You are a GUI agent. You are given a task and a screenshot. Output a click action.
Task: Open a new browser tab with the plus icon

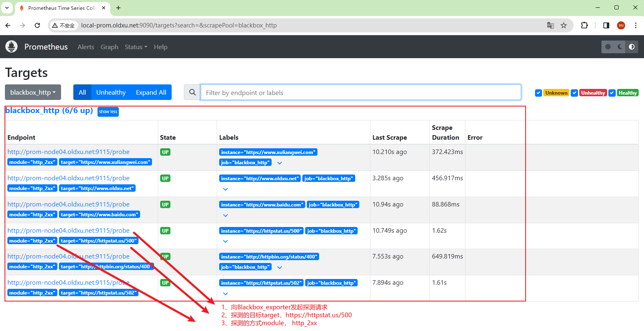click(x=118, y=8)
